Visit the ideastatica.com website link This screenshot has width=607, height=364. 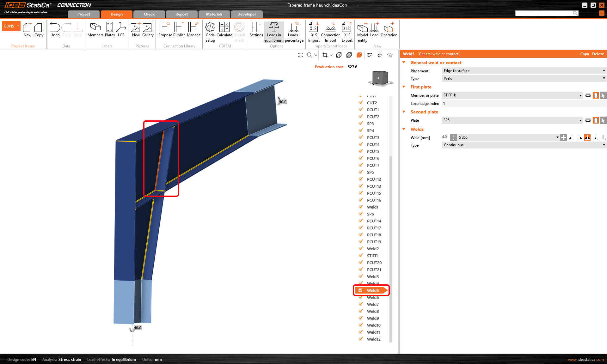tap(585, 360)
